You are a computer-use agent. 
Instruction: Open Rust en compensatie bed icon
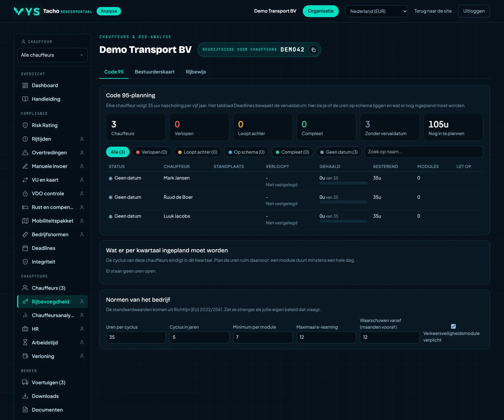(x=25, y=207)
